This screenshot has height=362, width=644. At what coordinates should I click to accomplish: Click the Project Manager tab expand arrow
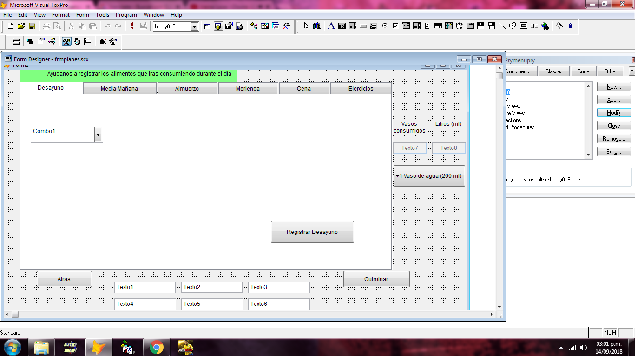pyautogui.click(x=631, y=71)
